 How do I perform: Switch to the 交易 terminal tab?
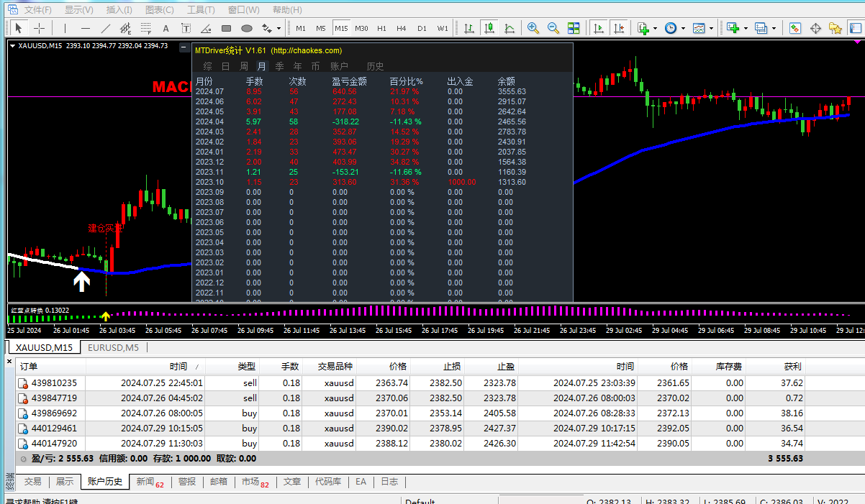32,482
